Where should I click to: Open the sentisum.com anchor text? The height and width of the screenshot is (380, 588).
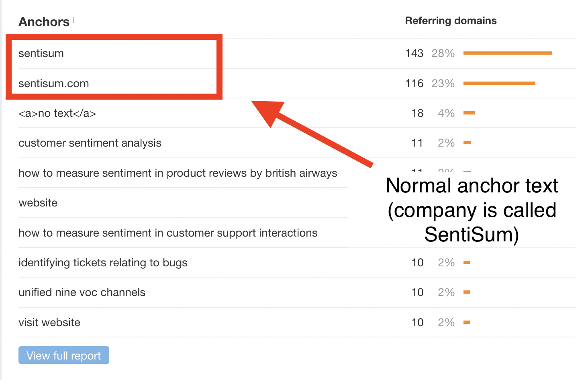(54, 84)
